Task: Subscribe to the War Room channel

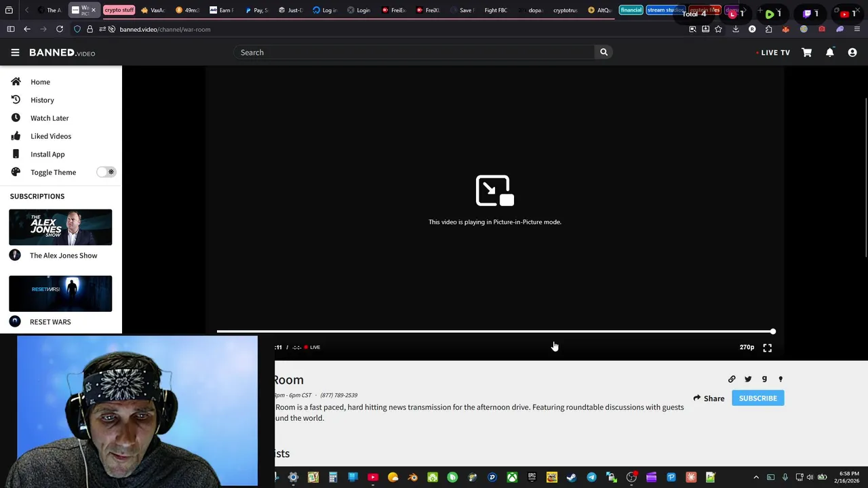Action: click(x=757, y=399)
